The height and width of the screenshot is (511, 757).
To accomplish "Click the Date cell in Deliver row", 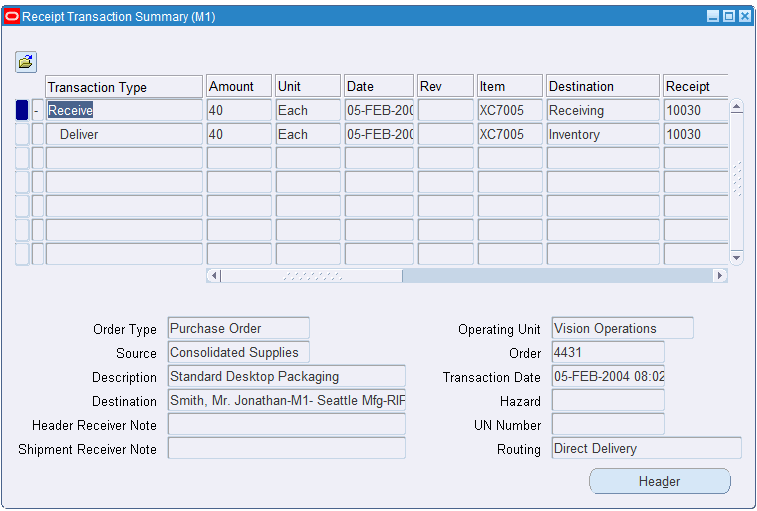I will pos(379,134).
